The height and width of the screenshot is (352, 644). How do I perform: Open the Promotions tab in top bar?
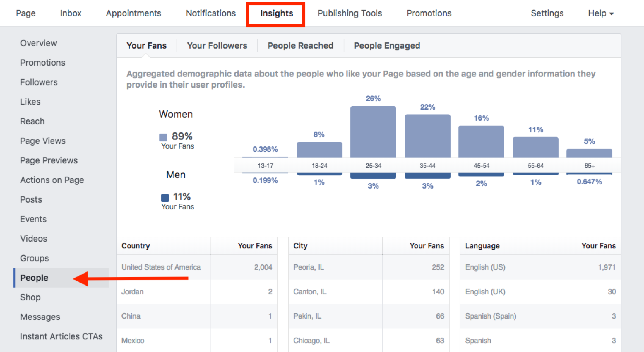pos(429,13)
